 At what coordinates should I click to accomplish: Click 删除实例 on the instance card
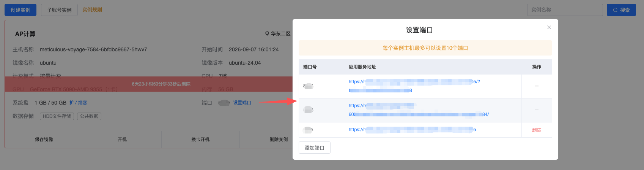tap(279, 140)
